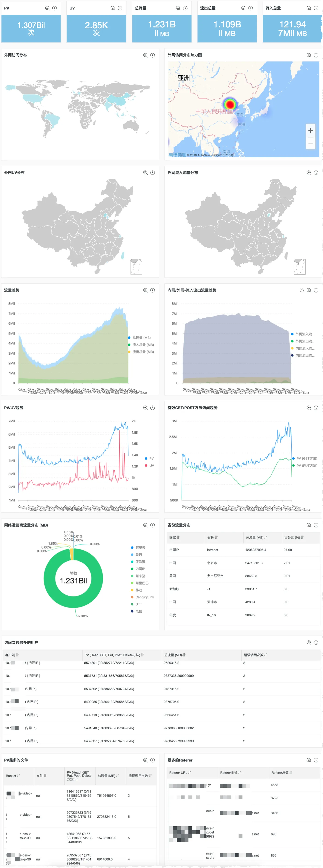
Task: Click the 4558 Referer count
Action: 274,785
